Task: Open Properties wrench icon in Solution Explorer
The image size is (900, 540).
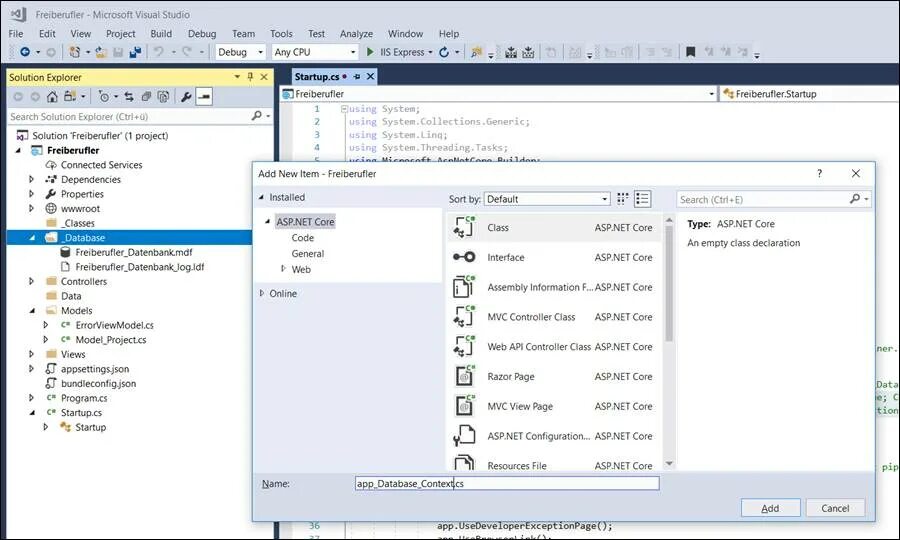Action: [186, 96]
